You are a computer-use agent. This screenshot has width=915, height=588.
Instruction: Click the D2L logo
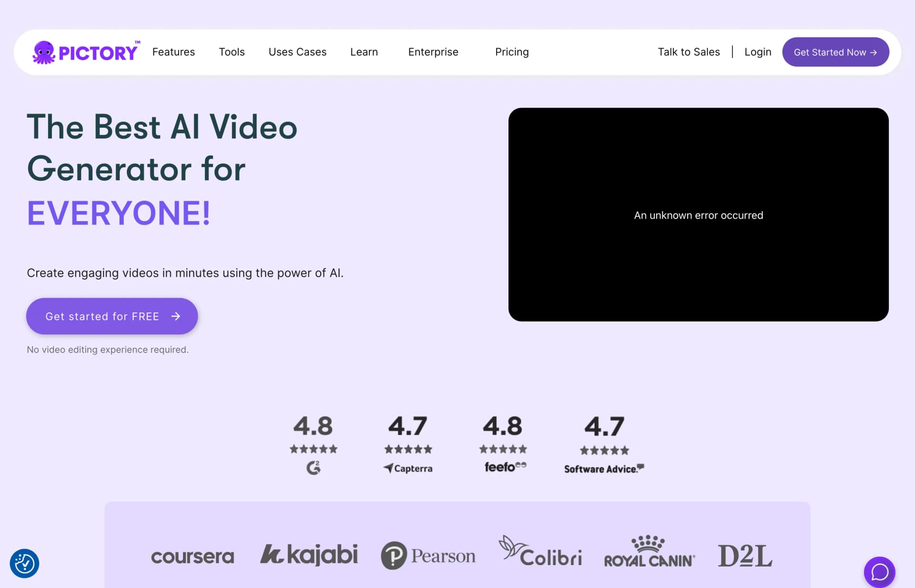click(745, 556)
